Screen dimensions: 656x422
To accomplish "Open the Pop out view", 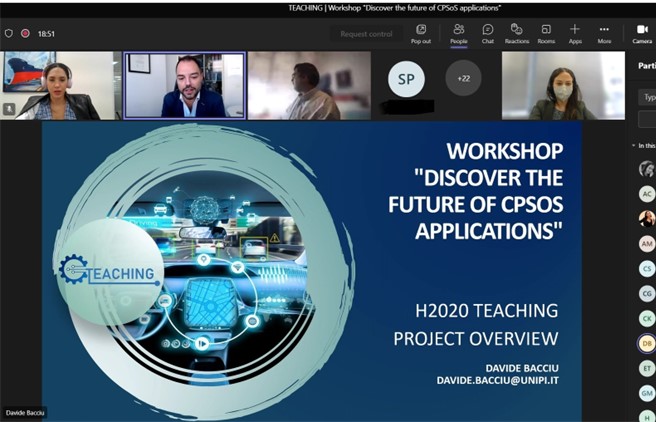I will [421, 33].
